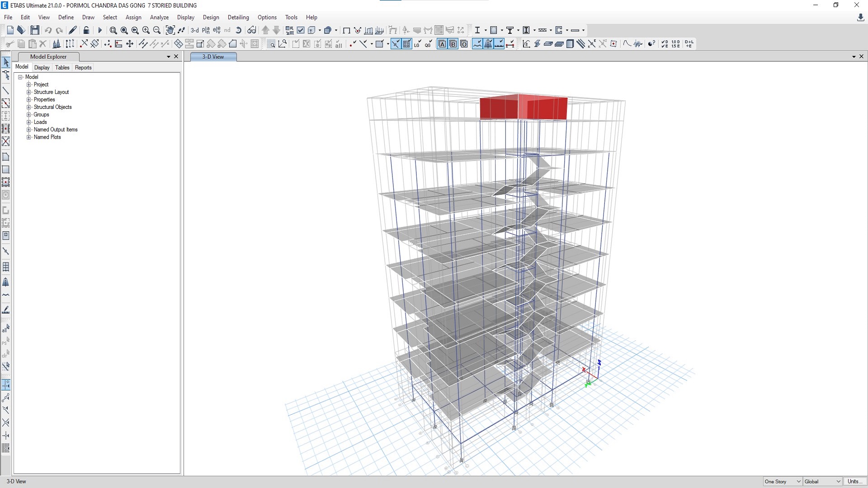Switch to the Tables tab
Viewport: 868px width, 488px height.
click(62, 67)
